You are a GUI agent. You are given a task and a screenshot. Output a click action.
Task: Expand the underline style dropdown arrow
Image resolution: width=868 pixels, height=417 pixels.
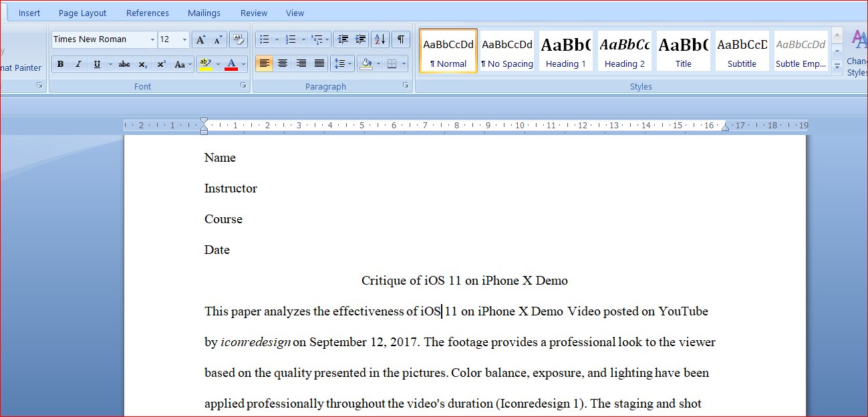[x=110, y=64]
